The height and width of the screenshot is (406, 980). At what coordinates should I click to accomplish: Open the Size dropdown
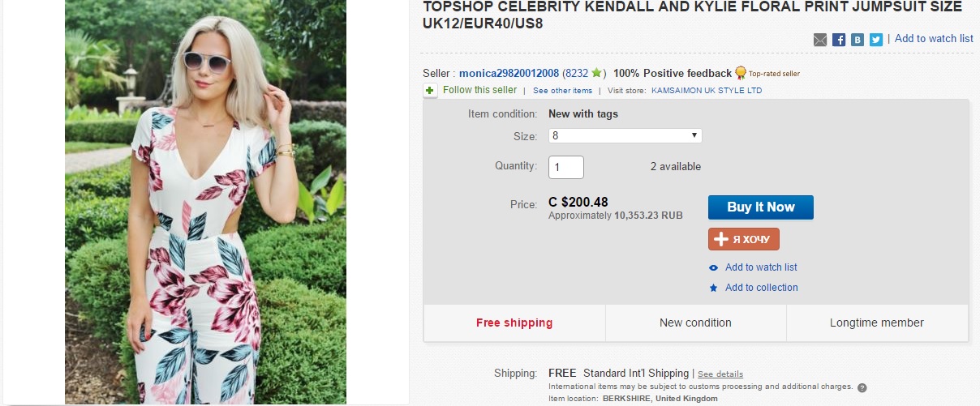tap(625, 136)
